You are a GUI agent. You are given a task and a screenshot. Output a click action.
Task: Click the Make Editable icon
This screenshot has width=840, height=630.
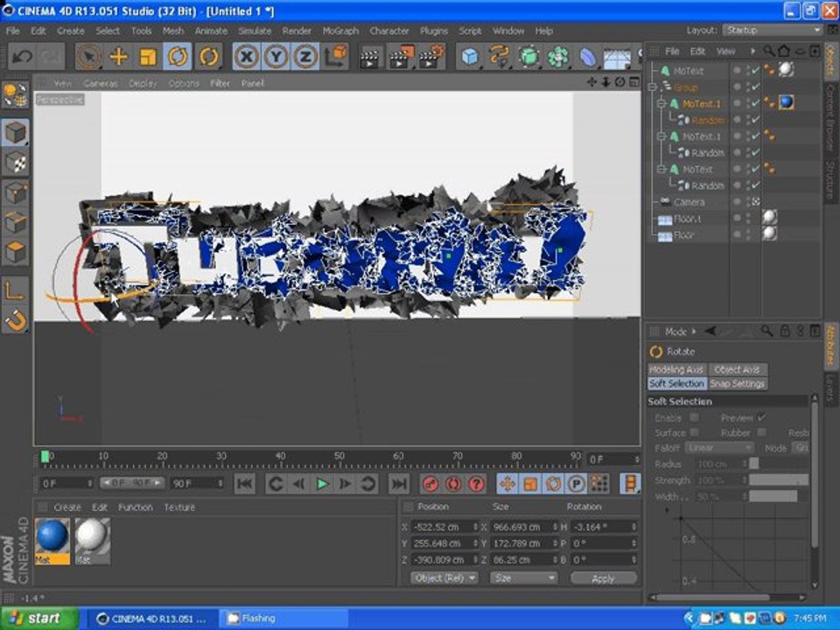point(15,95)
